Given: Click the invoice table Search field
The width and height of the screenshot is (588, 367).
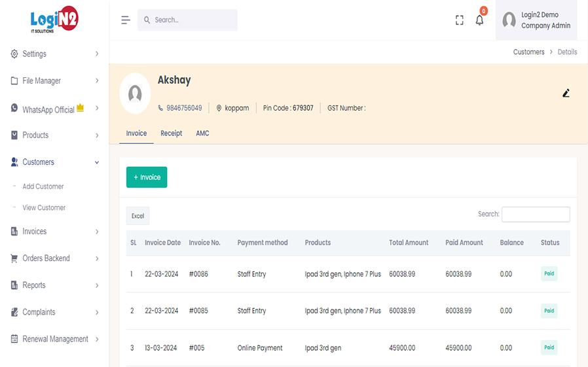Looking at the screenshot, I should click(x=535, y=214).
